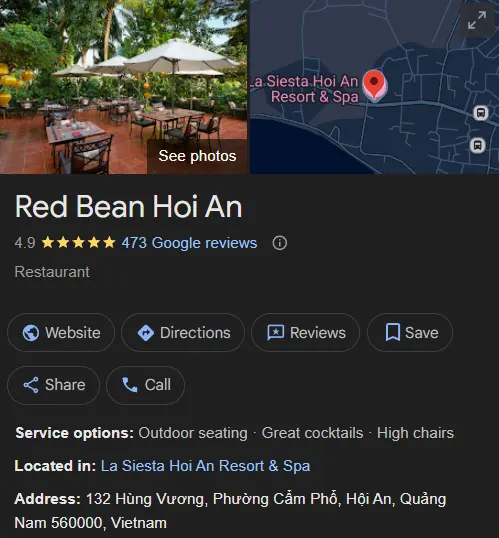Screen dimensions: 499x538
Task: Click the bookmark Save icon
Action: [x=393, y=332]
